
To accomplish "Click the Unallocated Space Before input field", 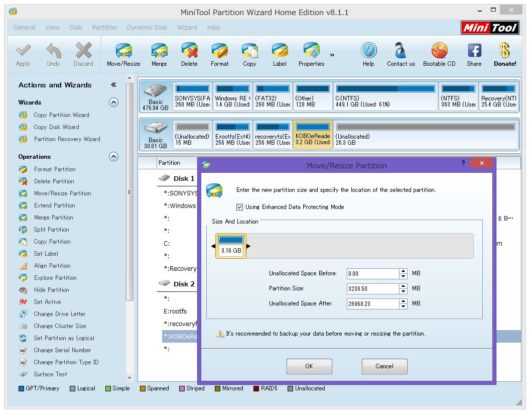I will pos(373,274).
